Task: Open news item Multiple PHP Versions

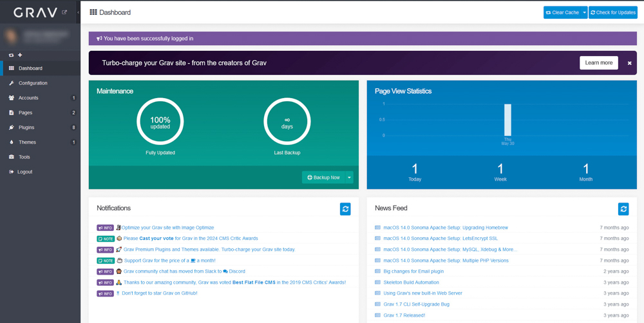Action: [x=446, y=260]
